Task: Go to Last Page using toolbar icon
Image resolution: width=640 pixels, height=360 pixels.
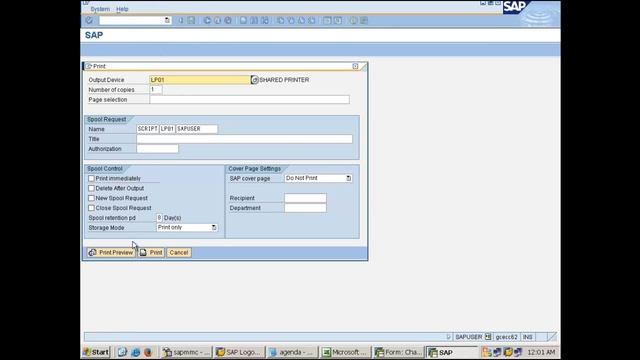Action: tap(312, 20)
